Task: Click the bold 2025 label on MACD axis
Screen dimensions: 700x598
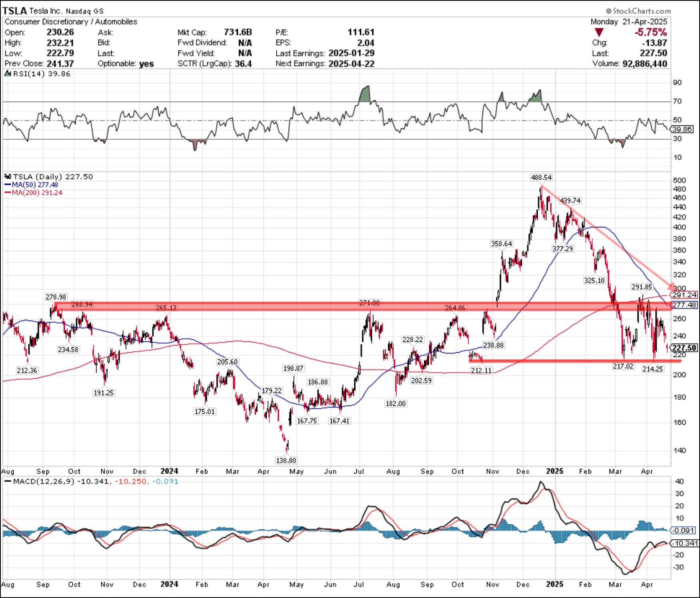Action: [555, 584]
